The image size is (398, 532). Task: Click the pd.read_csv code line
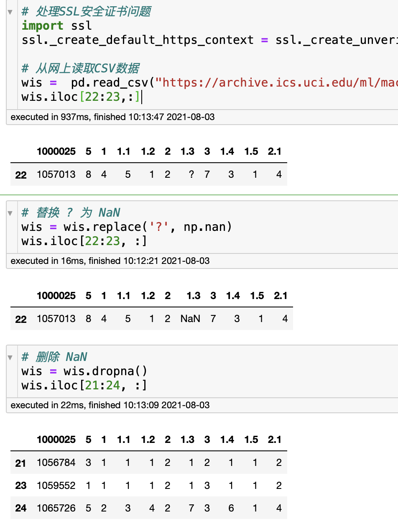point(209,82)
